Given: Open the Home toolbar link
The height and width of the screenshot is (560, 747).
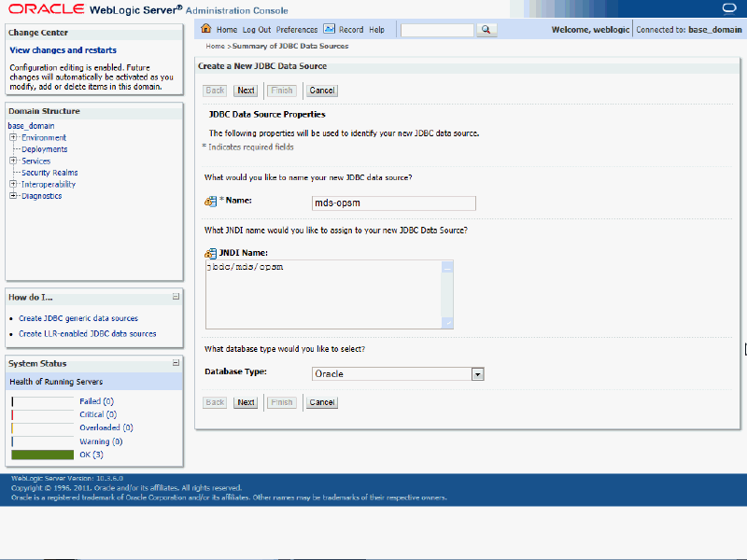Looking at the screenshot, I should click(227, 30).
